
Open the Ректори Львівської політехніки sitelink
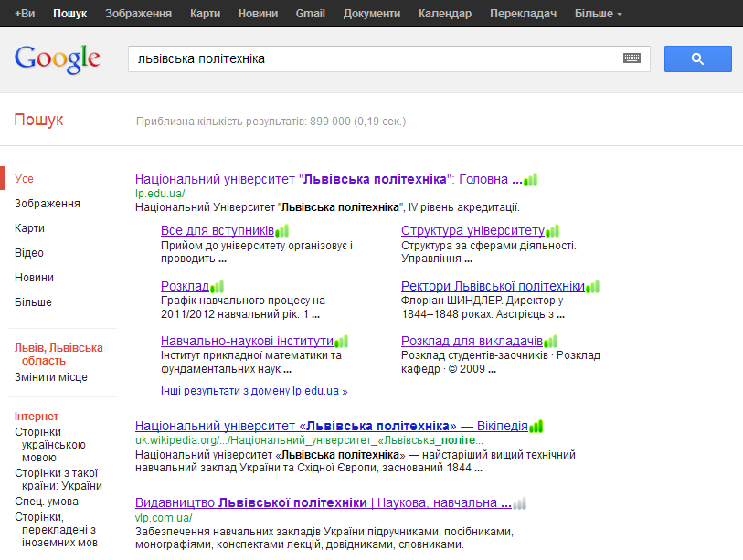[x=493, y=286]
